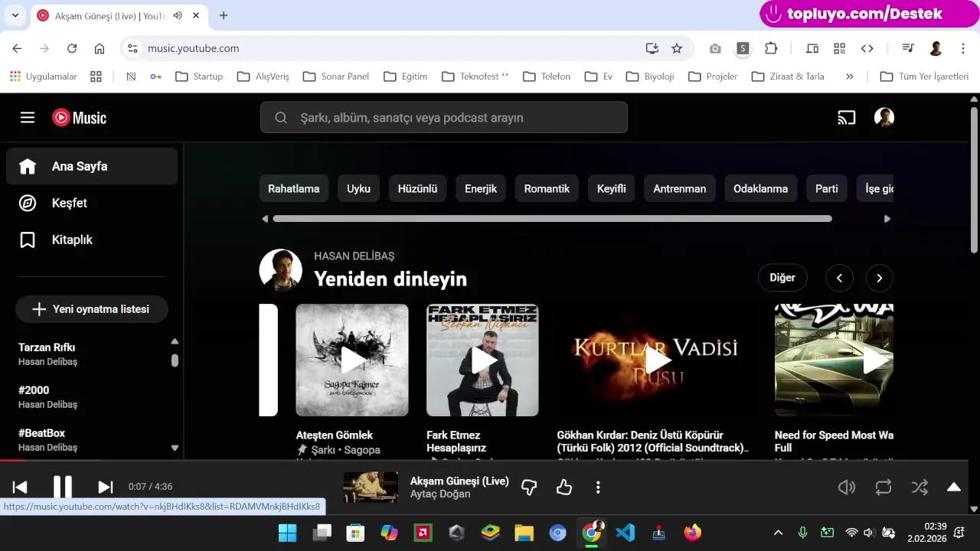Go to next carousel items

[879, 278]
